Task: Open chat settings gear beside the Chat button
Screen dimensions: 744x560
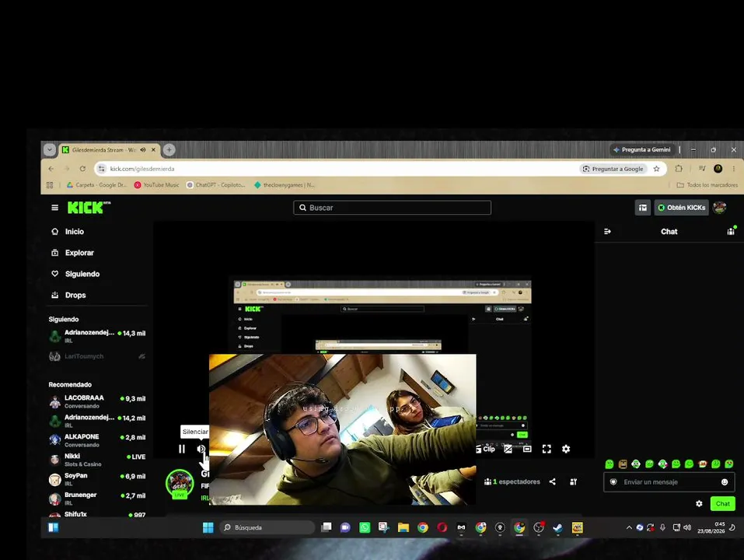Action: click(x=699, y=503)
